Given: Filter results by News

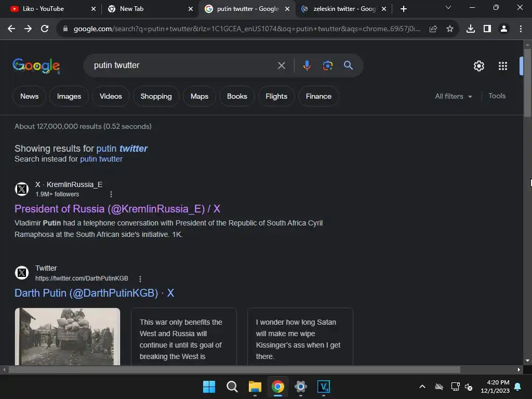Looking at the screenshot, I should [x=29, y=96].
